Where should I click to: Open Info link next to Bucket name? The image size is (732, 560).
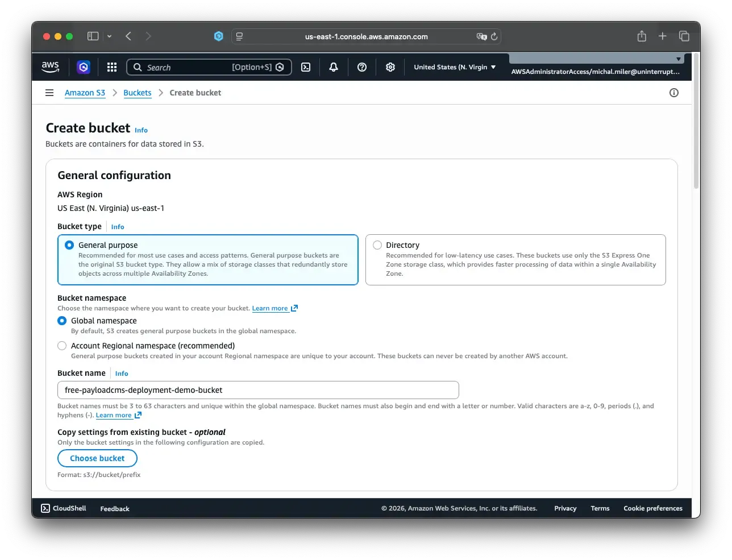click(122, 374)
